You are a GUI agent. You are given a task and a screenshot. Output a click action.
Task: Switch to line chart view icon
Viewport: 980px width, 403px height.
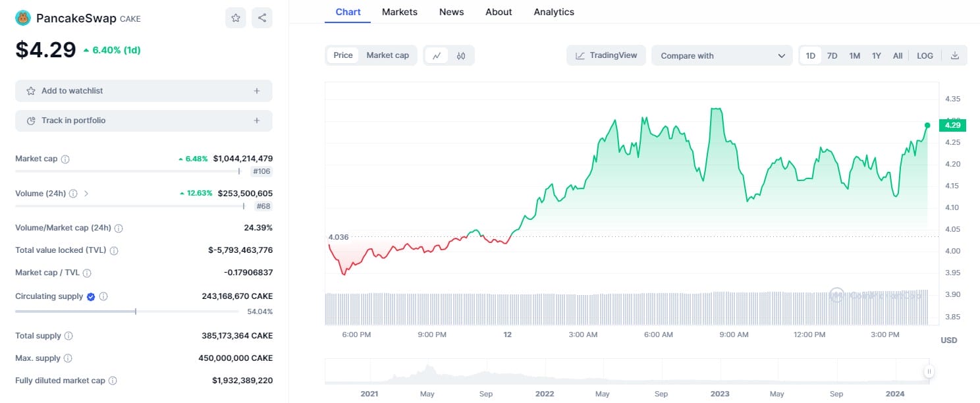point(437,56)
